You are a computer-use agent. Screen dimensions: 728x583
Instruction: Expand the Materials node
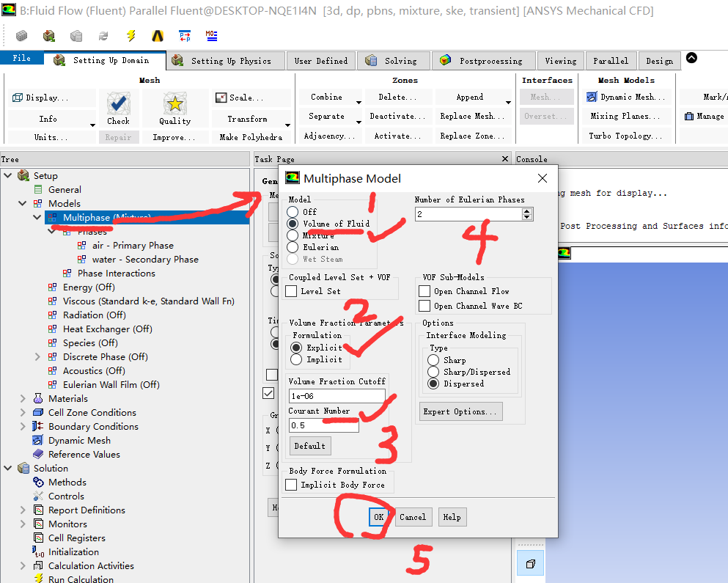(x=22, y=399)
